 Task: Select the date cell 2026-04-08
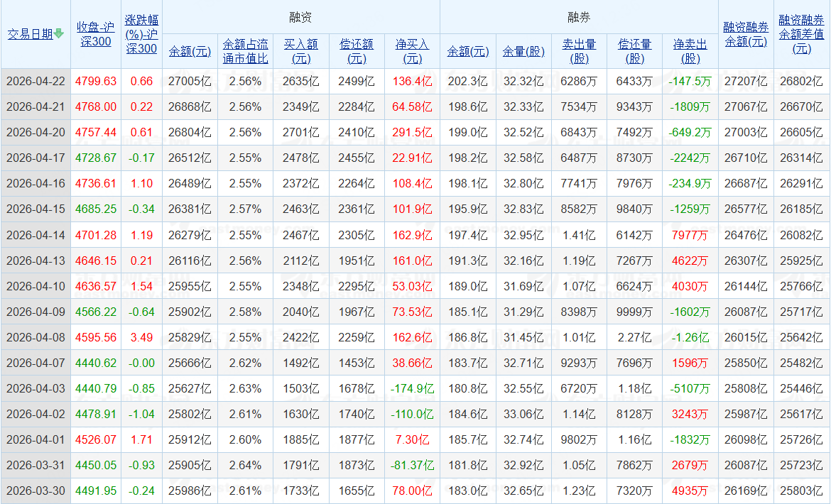point(36,337)
